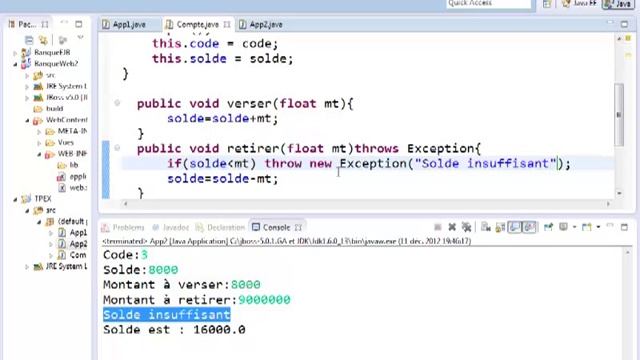Collapse the BanqueWeb2 project

tap(16, 64)
